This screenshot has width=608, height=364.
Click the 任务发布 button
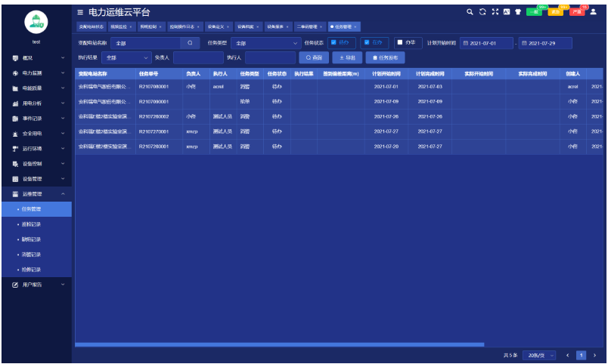point(384,57)
